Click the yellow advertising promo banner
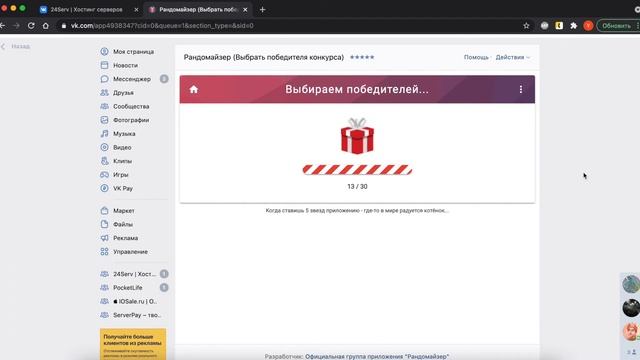The height and width of the screenshot is (360, 640). 133,344
